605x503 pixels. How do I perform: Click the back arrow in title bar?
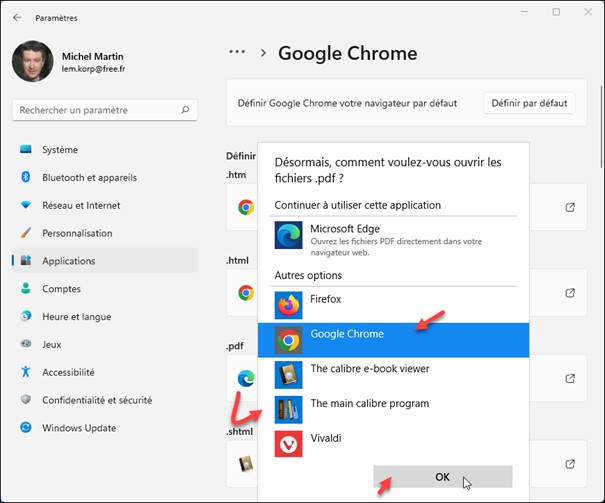point(17,17)
